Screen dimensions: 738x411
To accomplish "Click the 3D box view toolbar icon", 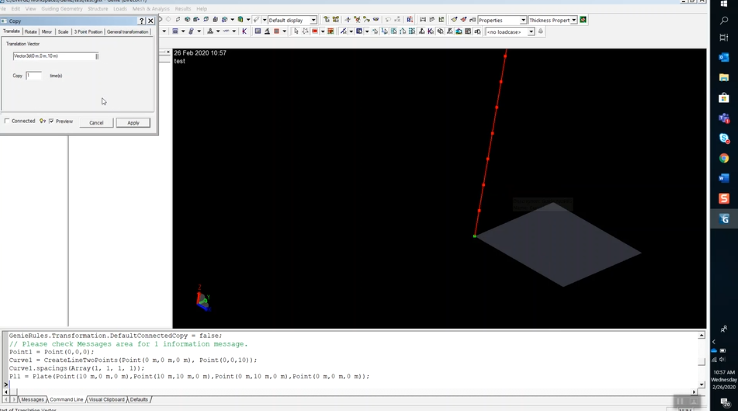I will point(241,20).
